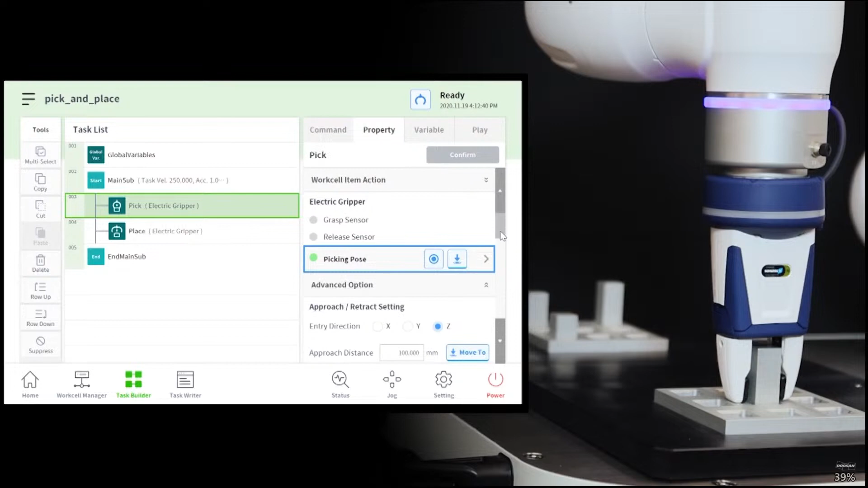Screen dimensions: 868x488
Task: Collapse the Workcell Item Action section
Action: (486, 180)
